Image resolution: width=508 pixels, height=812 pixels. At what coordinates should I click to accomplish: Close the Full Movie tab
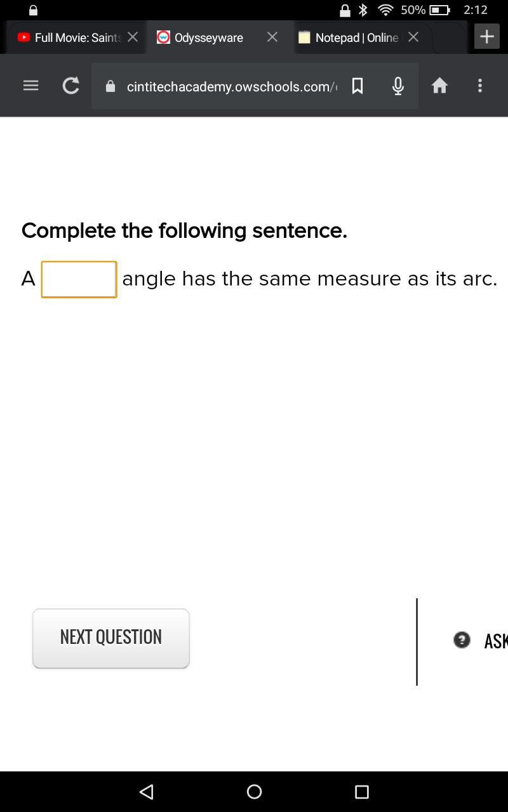pos(133,37)
